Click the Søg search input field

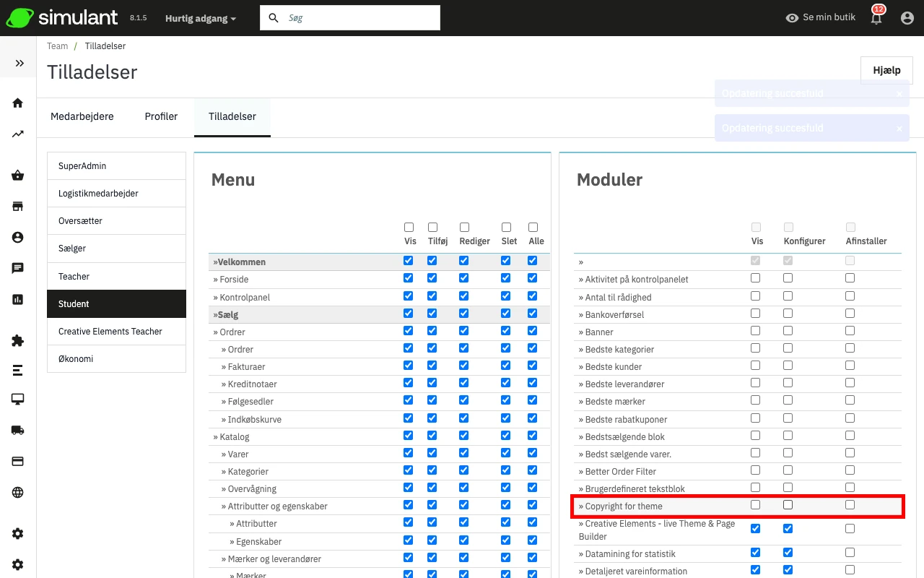click(359, 18)
